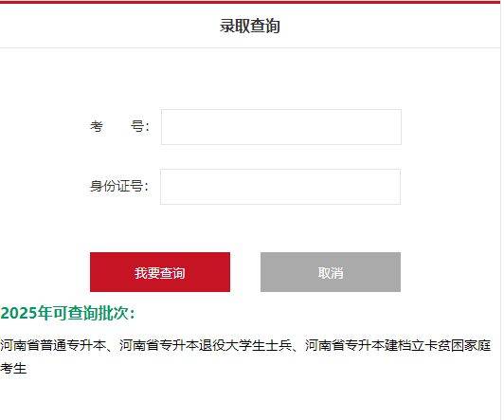Image resolution: width=504 pixels, height=420 pixels.
Task: Click the gray divider line below title
Action: [x=250, y=48]
